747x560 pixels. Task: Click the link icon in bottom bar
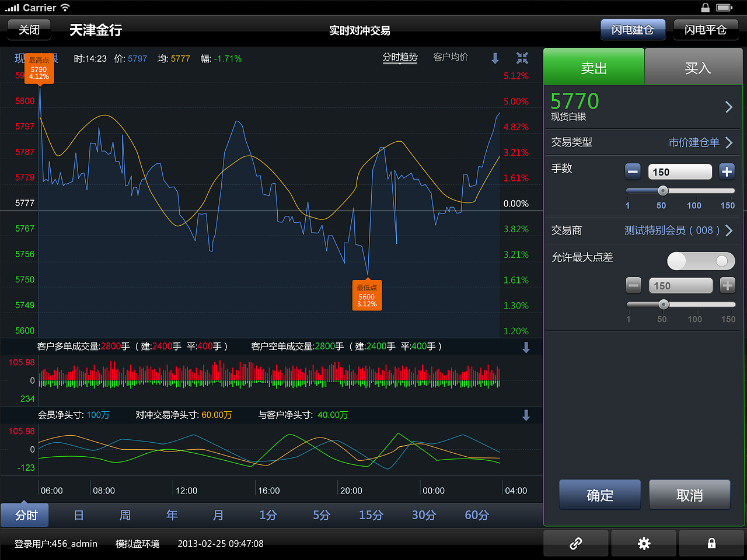(x=576, y=544)
